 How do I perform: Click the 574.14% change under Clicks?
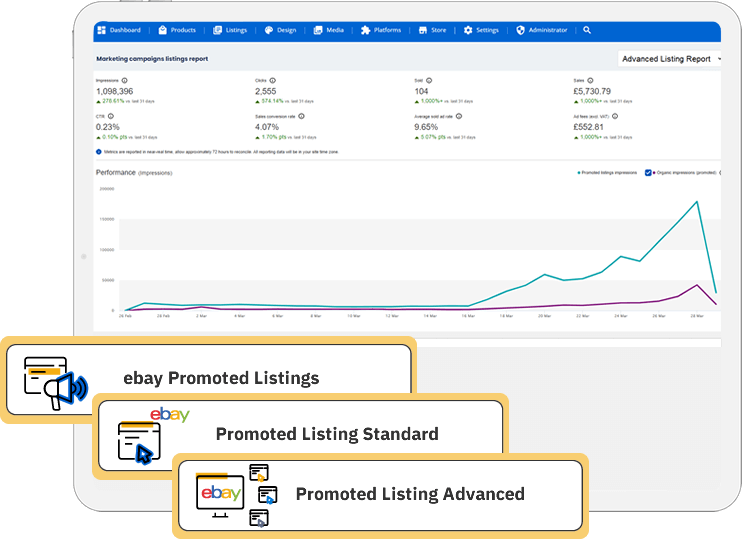[272, 101]
